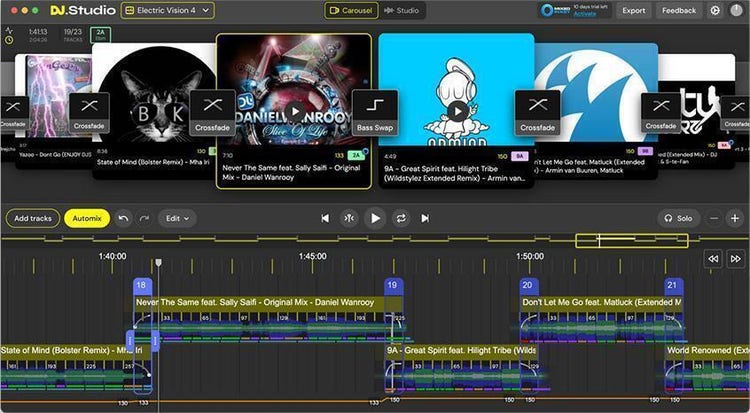
Task: Toggle the loop playback icon
Action: coord(401,218)
